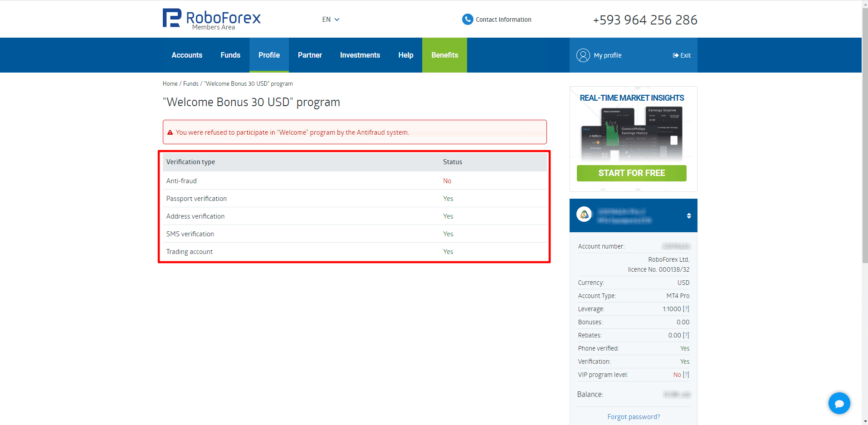Click the VIP program level help mark
The image size is (868, 425).
pos(686,375)
